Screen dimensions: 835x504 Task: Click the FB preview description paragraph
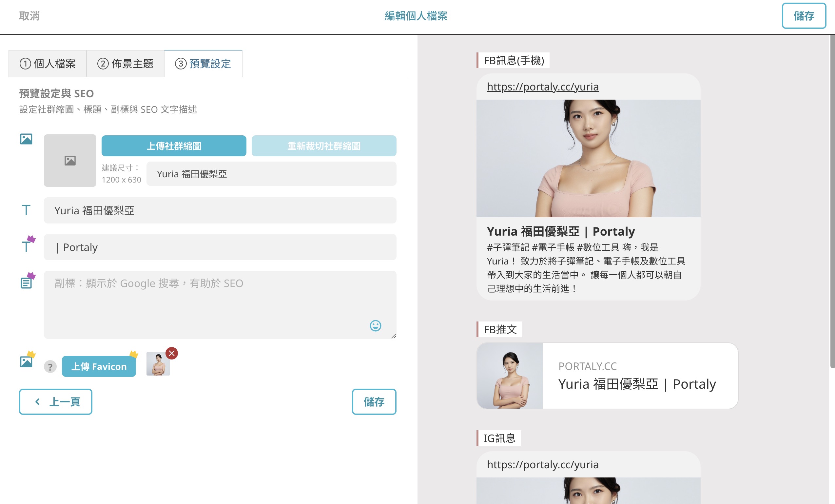(586, 268)
